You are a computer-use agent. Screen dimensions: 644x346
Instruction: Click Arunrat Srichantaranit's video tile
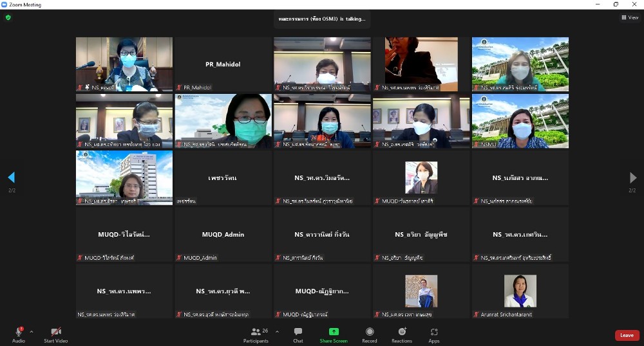pyautogui.click(x=520, y=291)
